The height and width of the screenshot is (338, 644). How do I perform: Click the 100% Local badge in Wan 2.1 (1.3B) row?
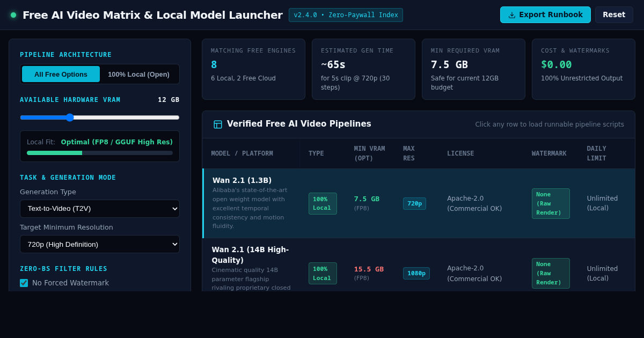(x=323, y=203)
